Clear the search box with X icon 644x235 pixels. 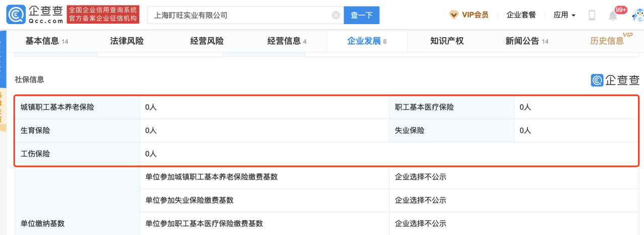[x=336, y=15]
